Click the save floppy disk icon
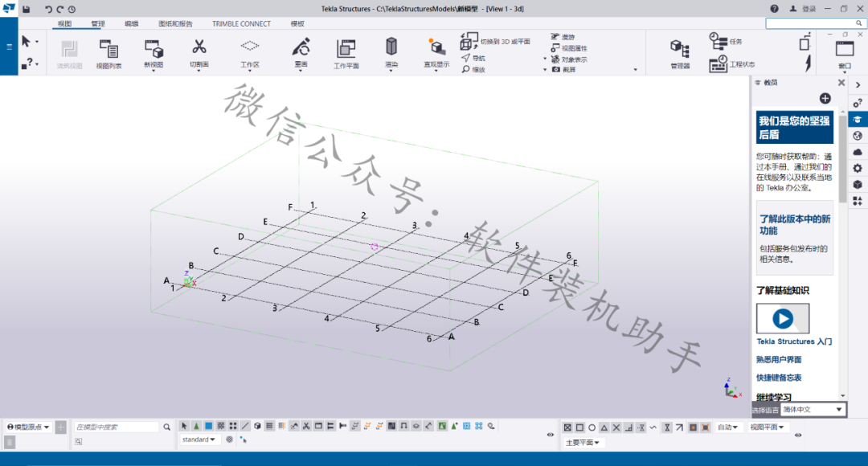Viewport: 868px width, 466px height. pyautogui.click(x=26, y=9)
